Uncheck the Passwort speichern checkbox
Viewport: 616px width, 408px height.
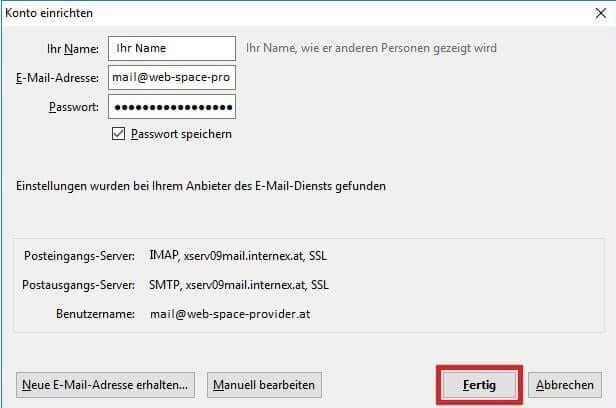[119, 133]
